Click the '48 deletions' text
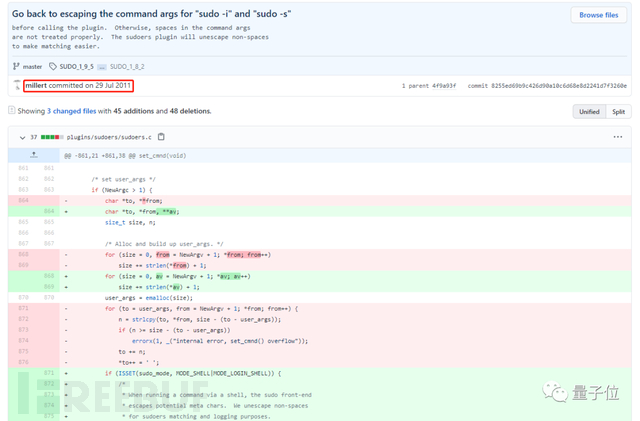This screenshot has height=421, width=640. 190,111
